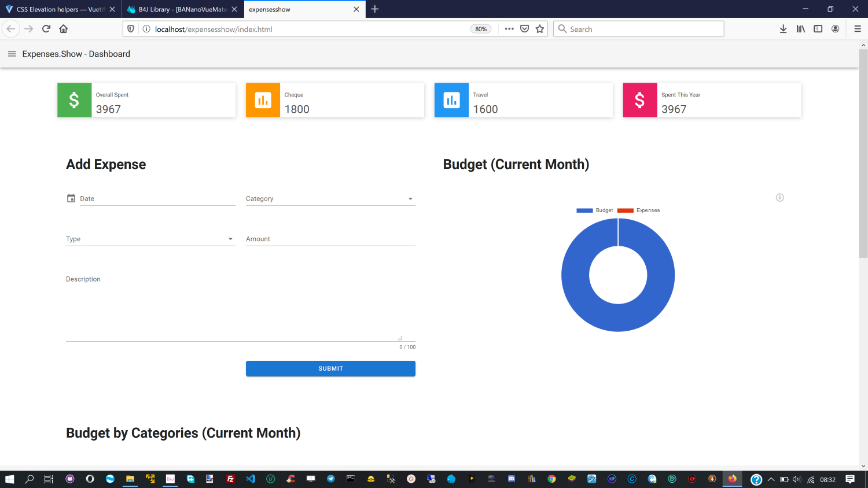Focus the Date input field

pos(157,198)
